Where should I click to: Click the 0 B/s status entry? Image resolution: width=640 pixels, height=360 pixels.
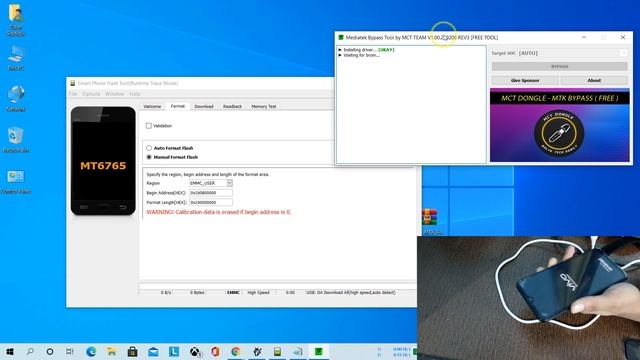click(x=166, y=293)
